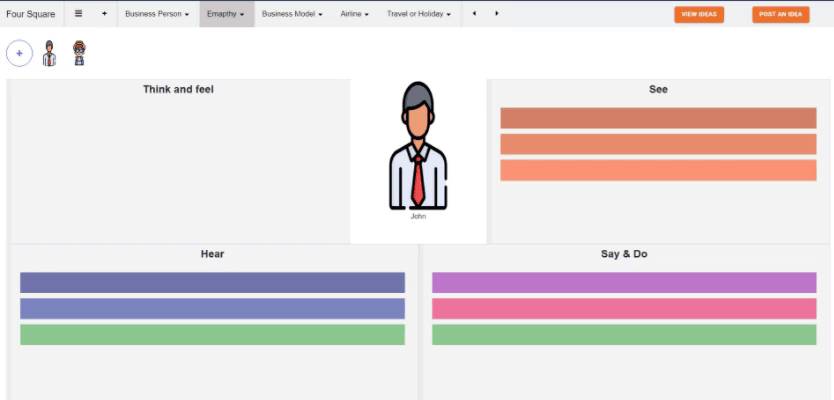
Task: Expand the Business Model dropdown
Action: 292,14
